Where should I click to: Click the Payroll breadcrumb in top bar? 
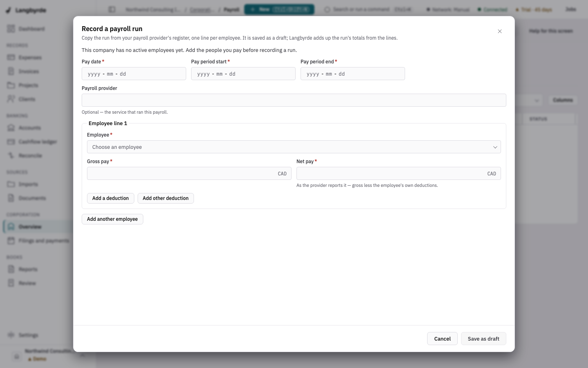(232, 9)
